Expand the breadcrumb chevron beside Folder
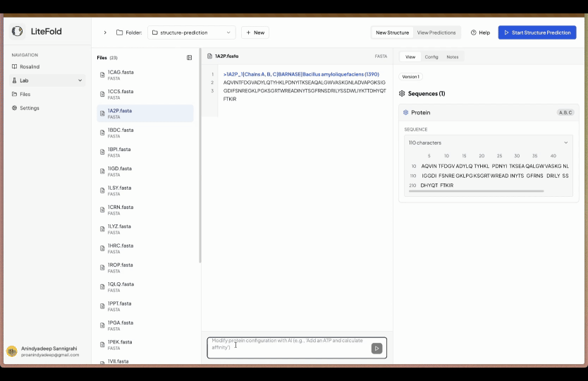 coord(105,32)
